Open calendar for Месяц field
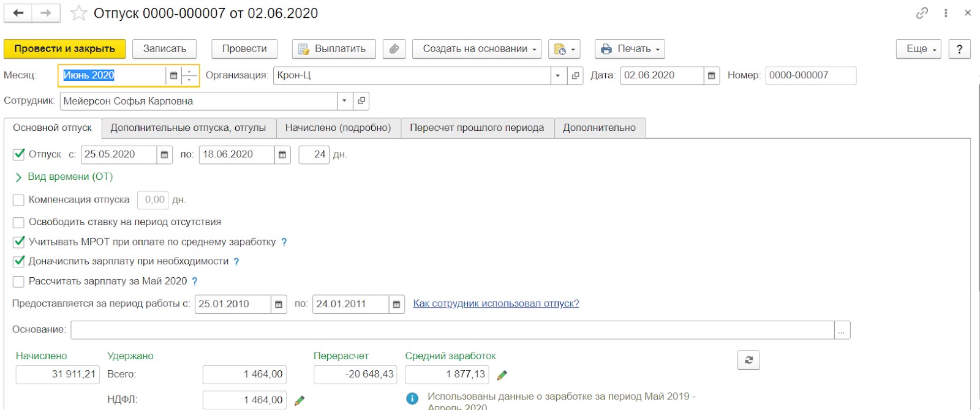The width and height of the screenshot is (980, 410). [173, 75]
